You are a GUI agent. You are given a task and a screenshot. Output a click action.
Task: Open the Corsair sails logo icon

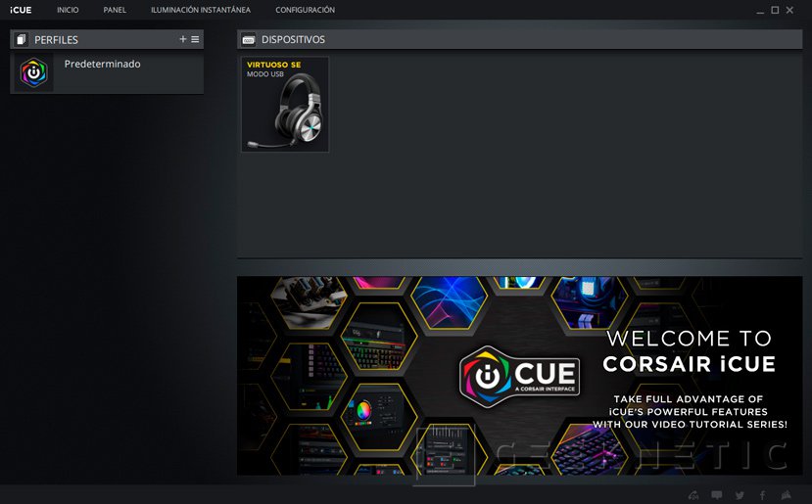(x=787, y=495)
